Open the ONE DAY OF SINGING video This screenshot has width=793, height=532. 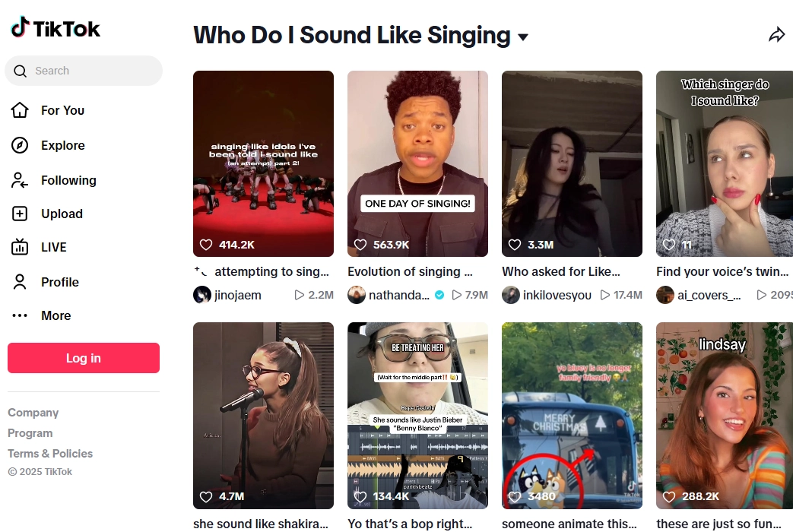tap(417, 163)
